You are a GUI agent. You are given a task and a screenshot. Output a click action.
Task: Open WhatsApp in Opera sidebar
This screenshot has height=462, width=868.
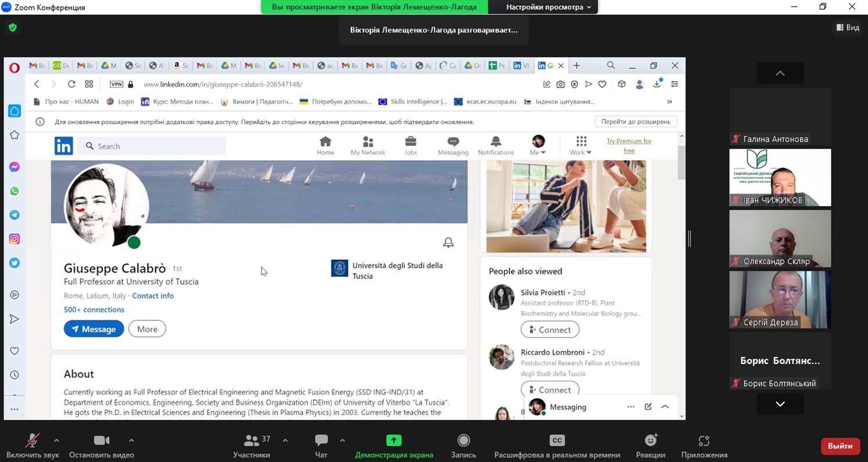[14, 191]
